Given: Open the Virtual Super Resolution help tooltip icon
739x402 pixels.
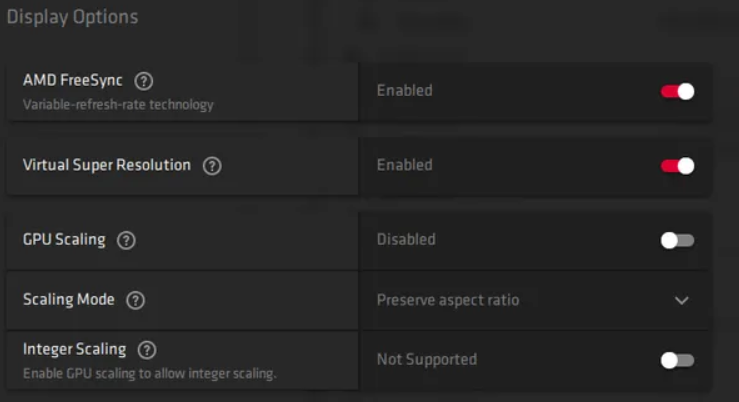Looking at the screenshot, I should point(212,166).
